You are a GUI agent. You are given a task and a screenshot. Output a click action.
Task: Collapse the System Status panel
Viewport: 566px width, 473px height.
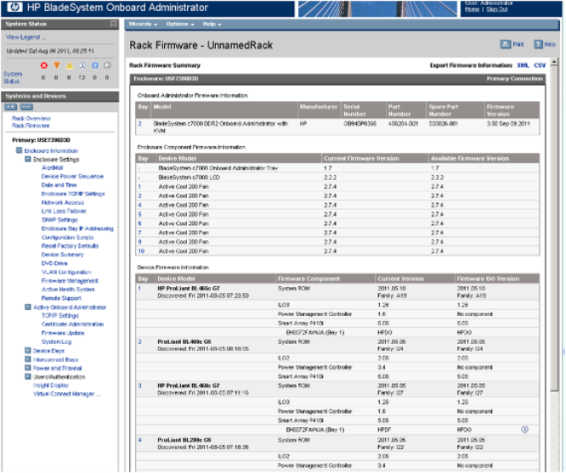click(113, 24)
